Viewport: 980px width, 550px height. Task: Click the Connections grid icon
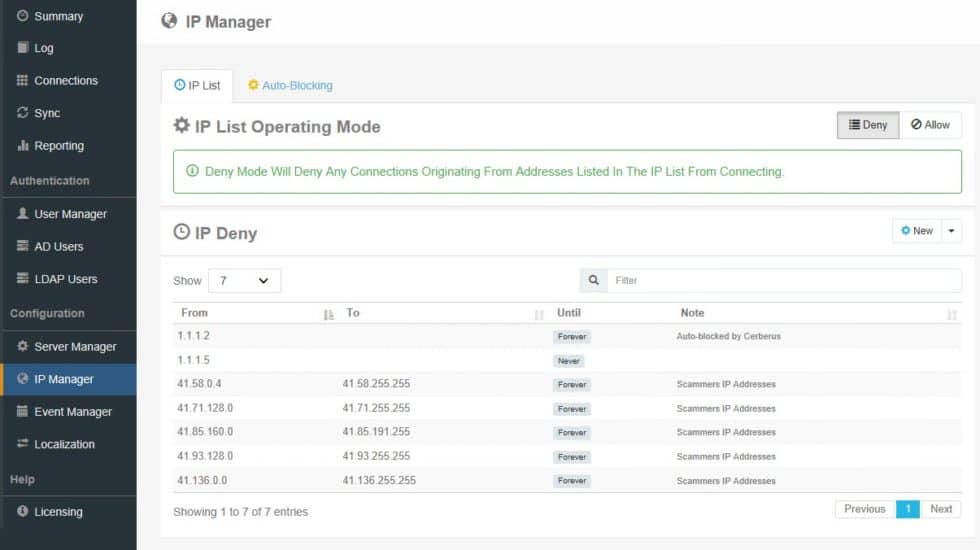(23, 81)
